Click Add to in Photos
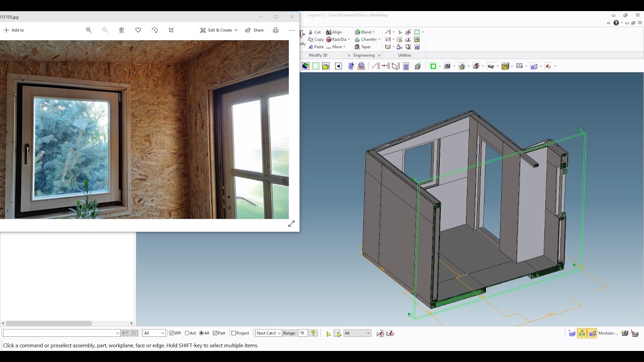 pos(14,30)
